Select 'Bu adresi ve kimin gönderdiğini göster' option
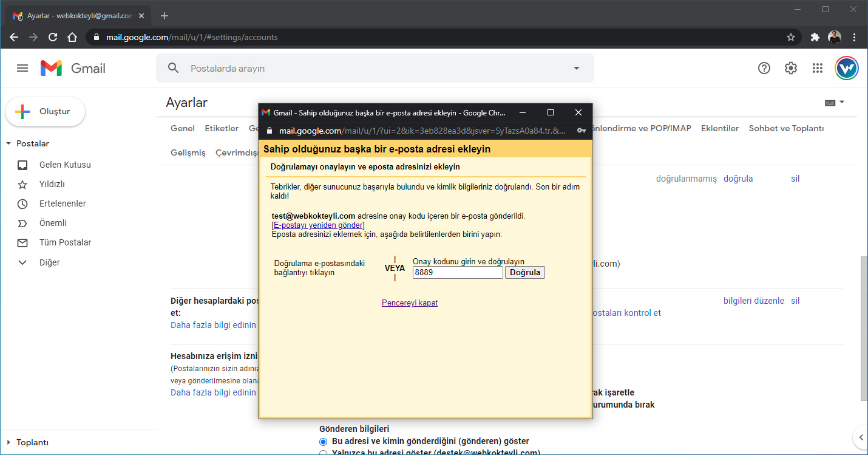 [324, 441]
